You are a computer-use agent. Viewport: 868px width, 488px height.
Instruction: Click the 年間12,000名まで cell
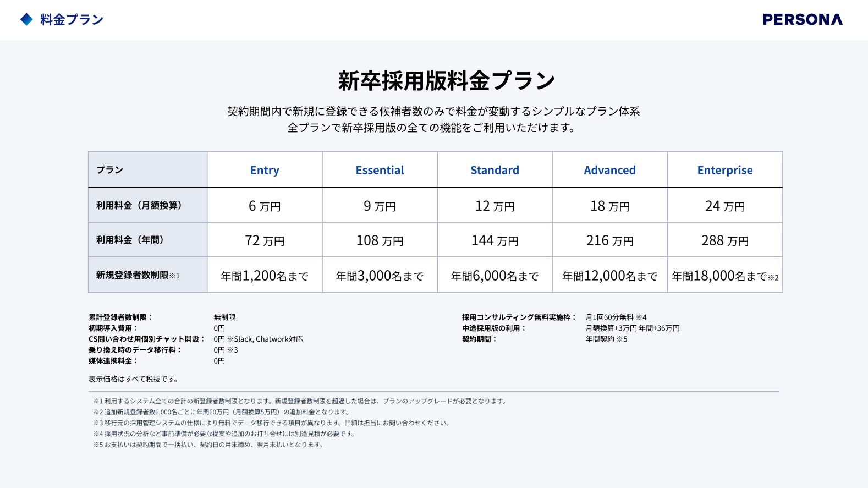point(609,276)
